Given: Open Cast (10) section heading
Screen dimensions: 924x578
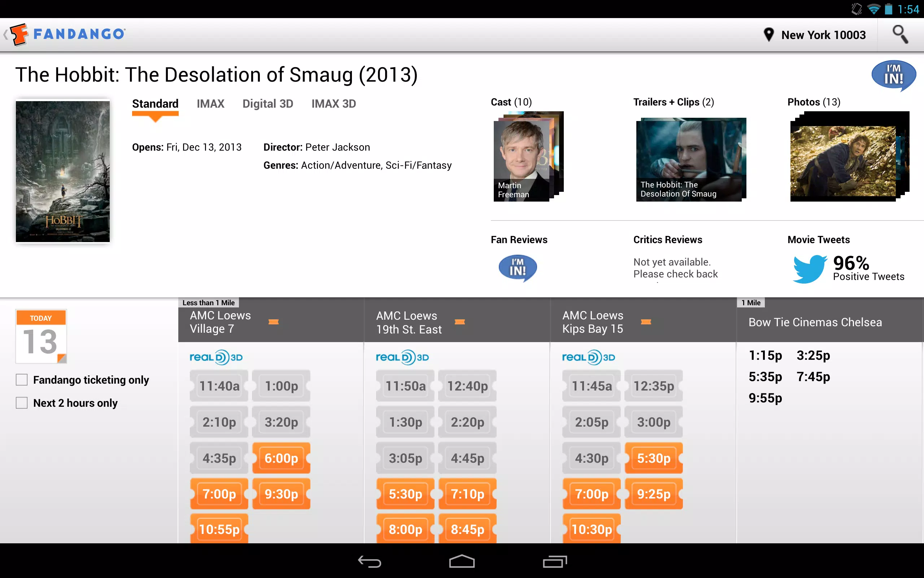Looking at the screenshot, I should tap(511, 102).
